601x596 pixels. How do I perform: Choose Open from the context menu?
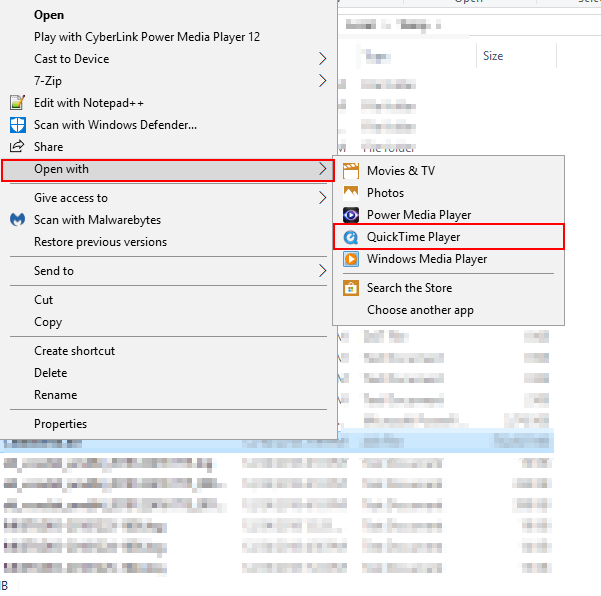click(x=169, y=15)
